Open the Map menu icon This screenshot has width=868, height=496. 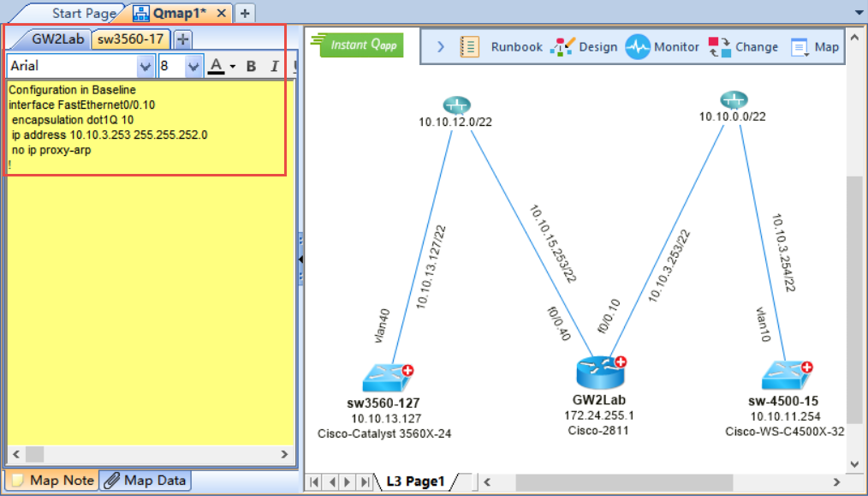pos(800,48)
